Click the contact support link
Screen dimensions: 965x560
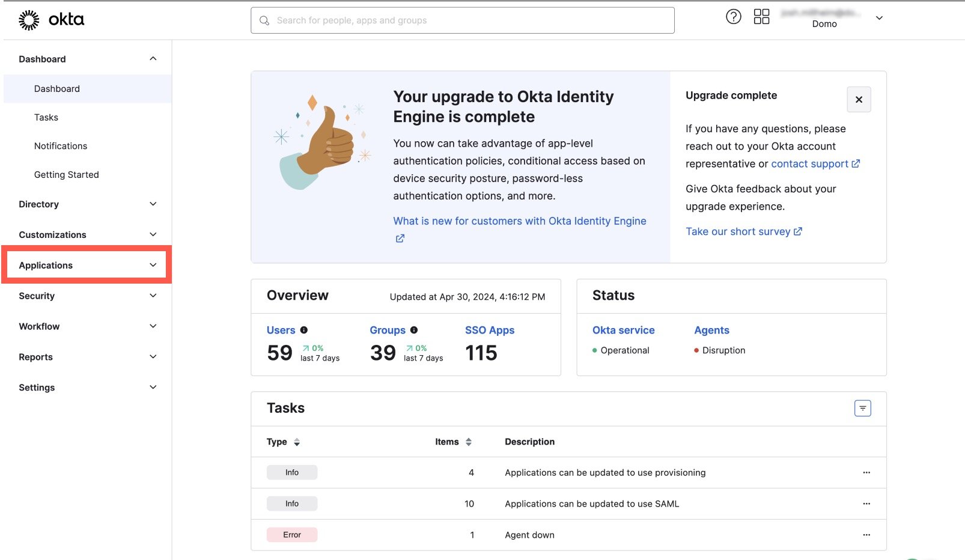[809, 163]
